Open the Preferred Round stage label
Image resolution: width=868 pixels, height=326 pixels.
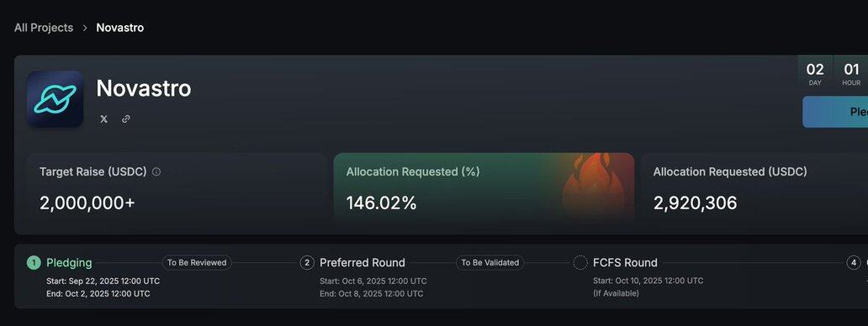pos(363,263)
